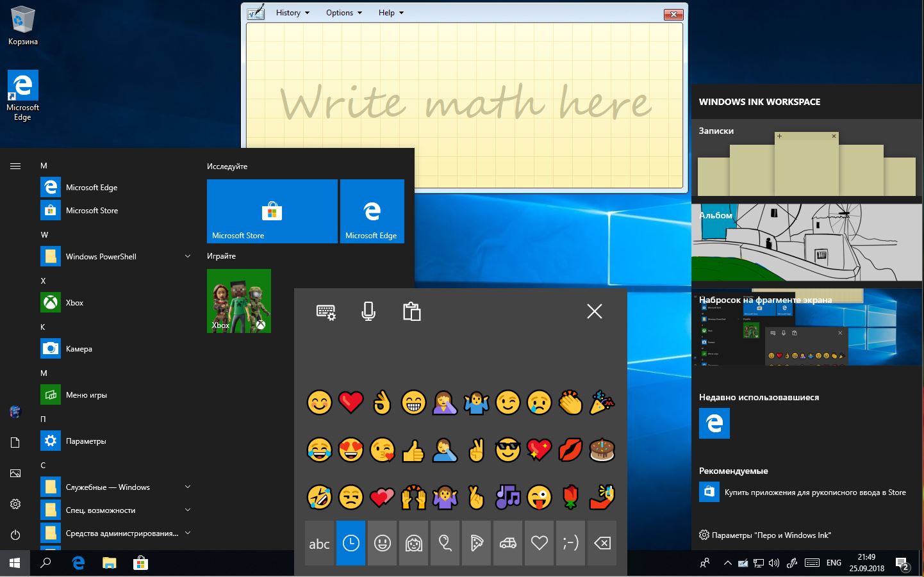Open Pictures icon in Start sidebar

(x=15, y=473)
